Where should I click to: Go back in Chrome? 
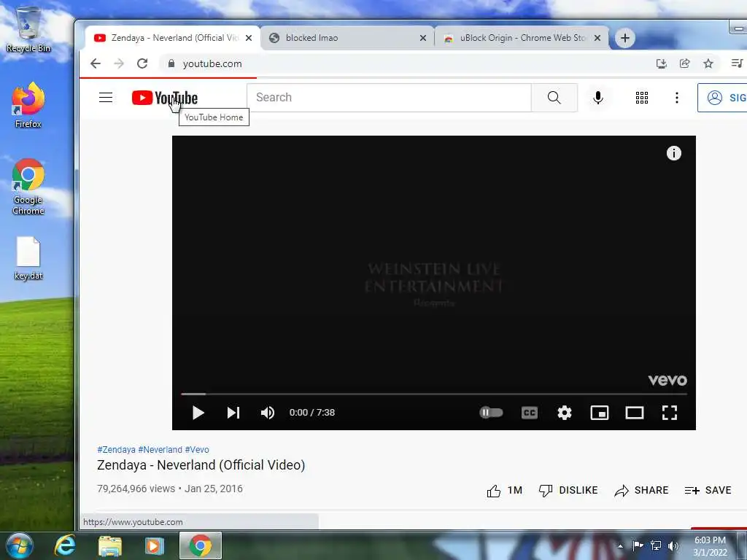click(x=96, y=63)
